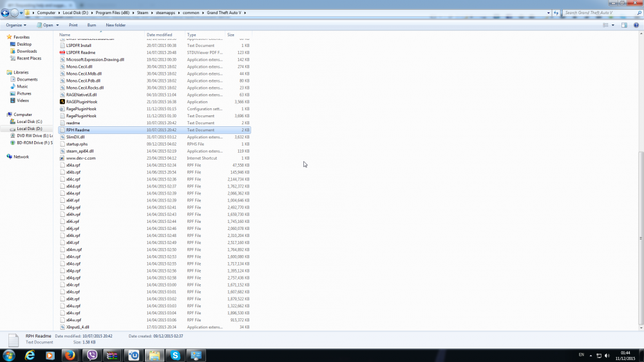
Task: Sort files by Size column
Action: (239, 35)
